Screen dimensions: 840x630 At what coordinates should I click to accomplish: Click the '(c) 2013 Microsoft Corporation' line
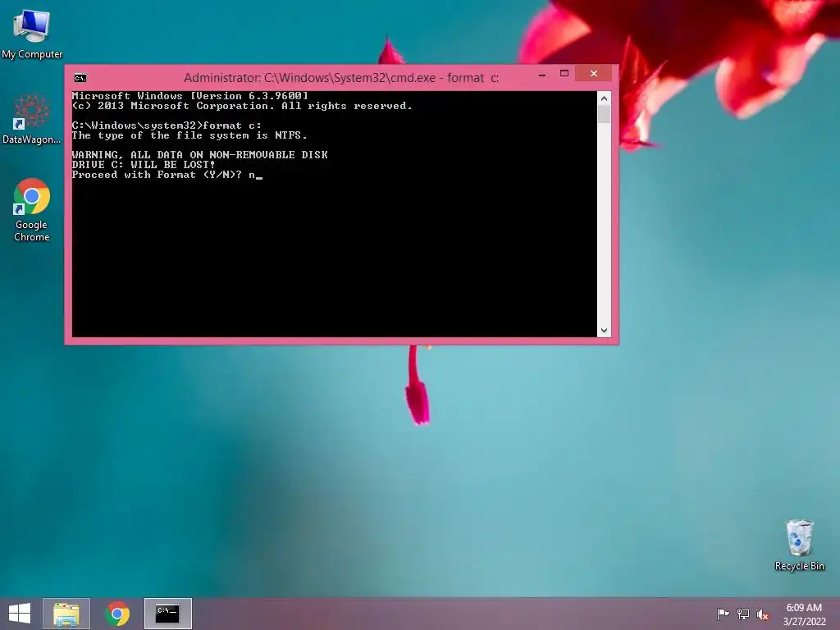[x=242, y=106]
